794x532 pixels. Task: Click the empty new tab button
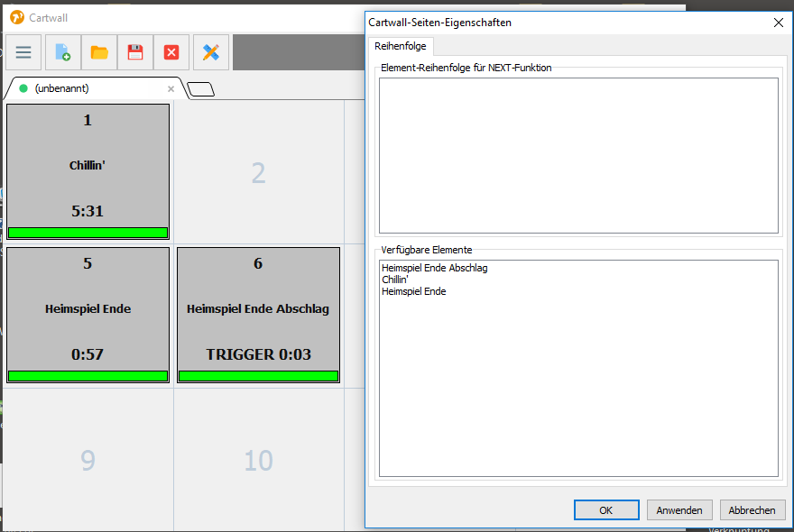(200, 88)
